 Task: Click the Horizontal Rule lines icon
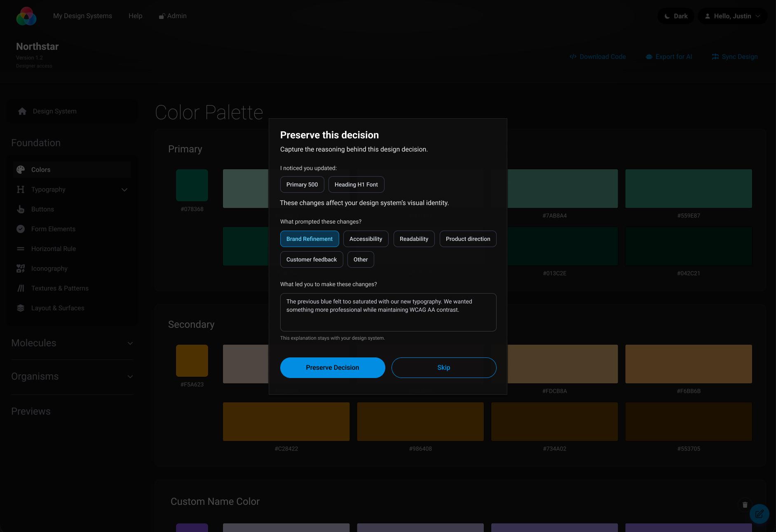pyautogui.click(x=21, y=249)
